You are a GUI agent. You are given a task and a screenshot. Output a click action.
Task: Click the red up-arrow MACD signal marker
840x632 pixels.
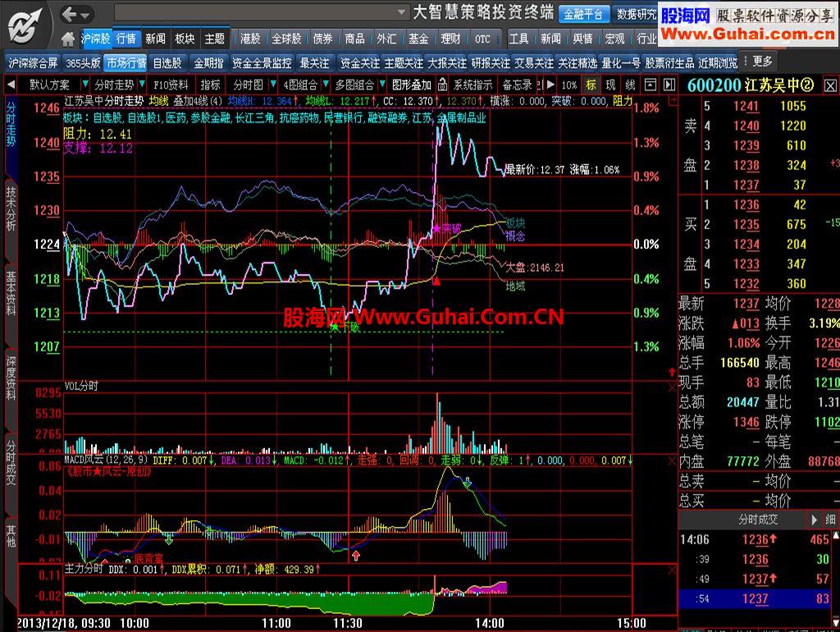[356, 556]
